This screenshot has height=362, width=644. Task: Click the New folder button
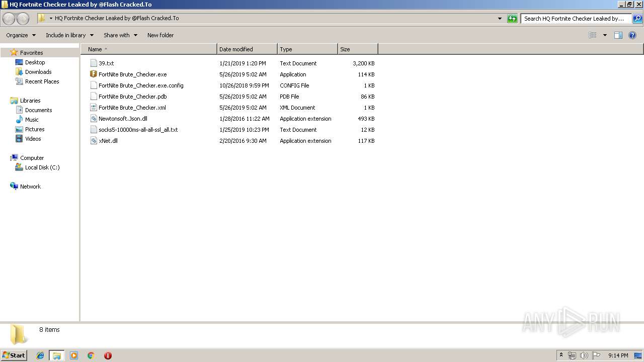[x=160, y=35]
